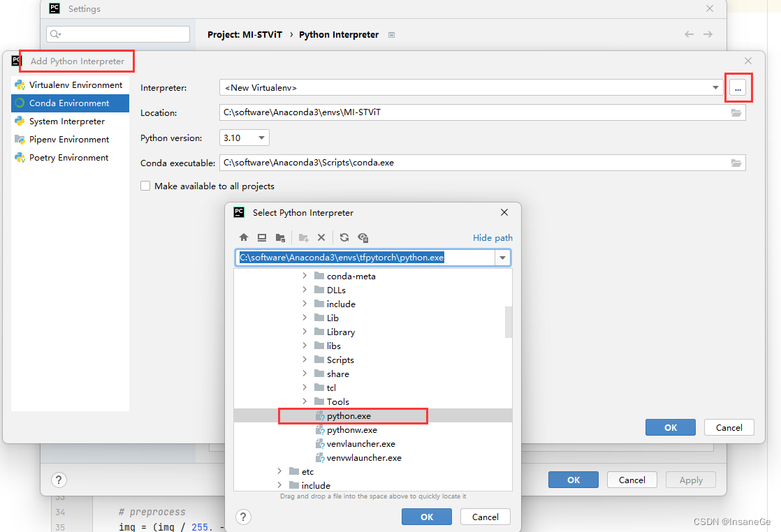Expand tcl folder
This screenshot has width=781, height=532.
tap(305, 387)
